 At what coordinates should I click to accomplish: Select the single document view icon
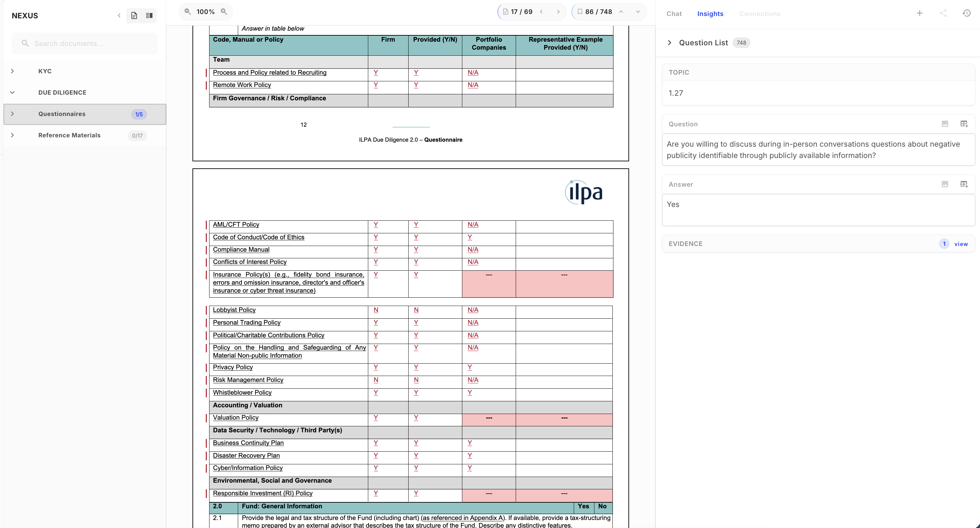tap(134, 16)
